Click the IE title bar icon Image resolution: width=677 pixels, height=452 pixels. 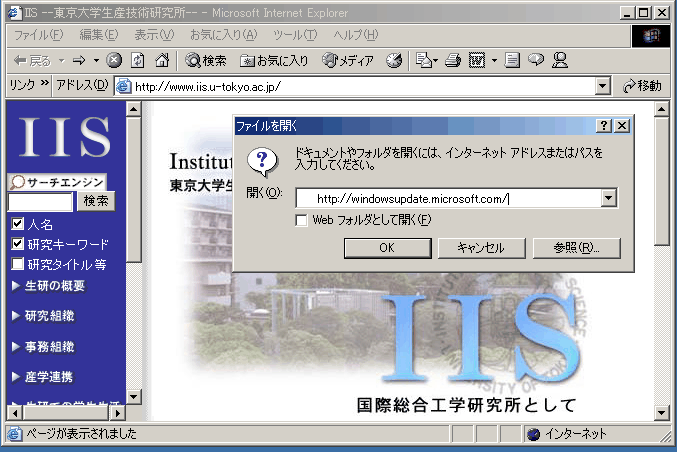14,13
